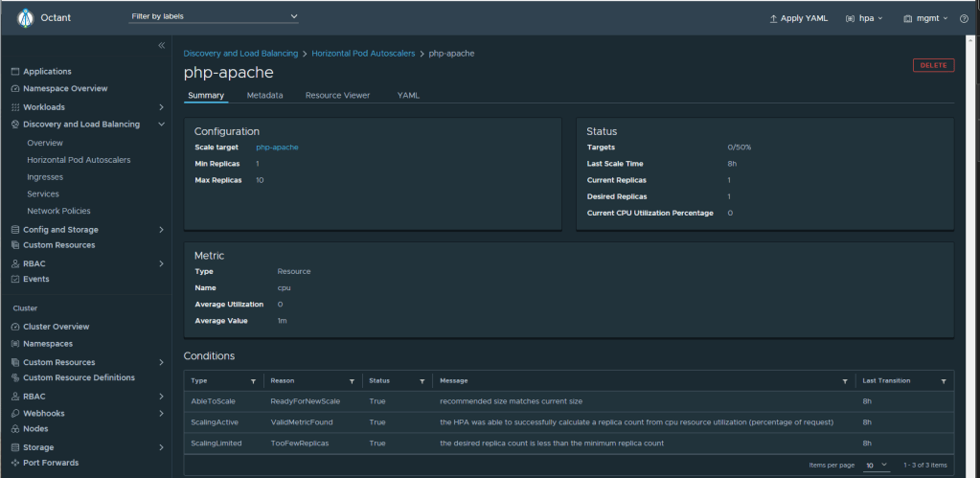The width and height of the screenshot is (980, 478).
Task: Switch to the YAML tab
Action: coord(408,96)
